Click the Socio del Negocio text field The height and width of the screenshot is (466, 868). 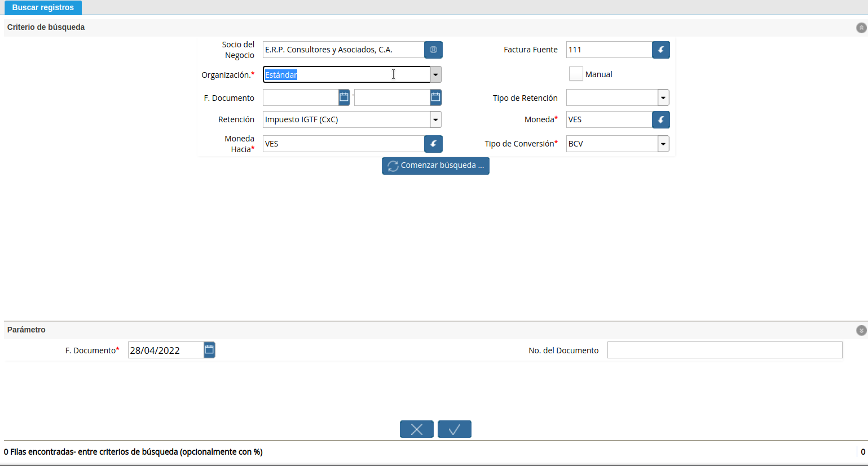[343, 50]
